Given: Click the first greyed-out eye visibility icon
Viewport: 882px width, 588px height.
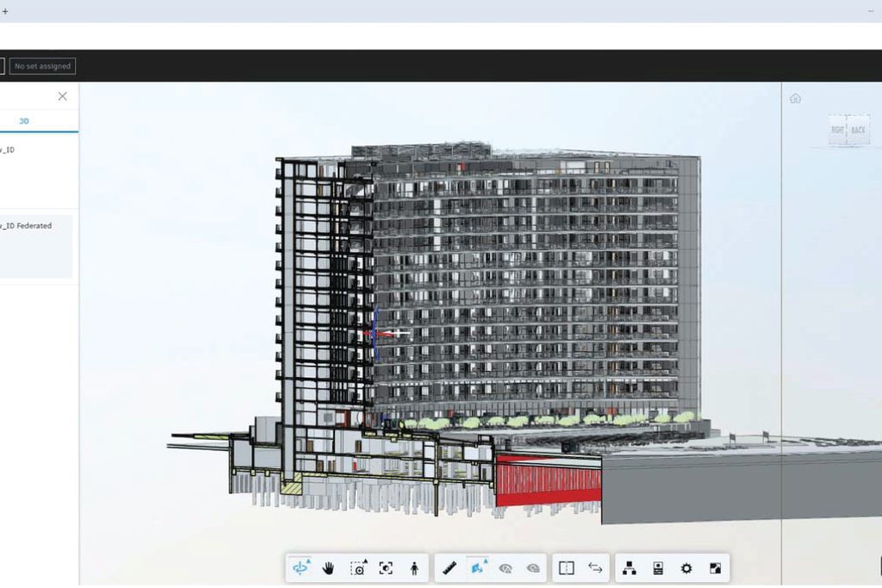Looking at the screenshot, I should 506,568.
